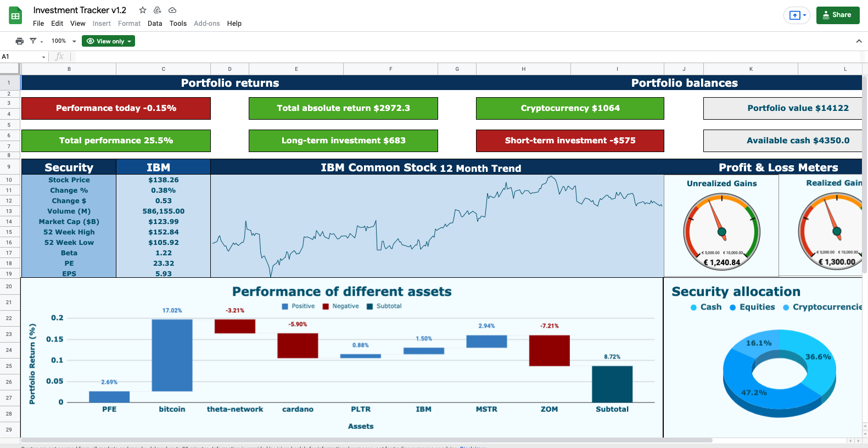Viewport: 868px width, 448px height.
Task: Collapse the toolbar with the chevron
Action: [859, 41]
